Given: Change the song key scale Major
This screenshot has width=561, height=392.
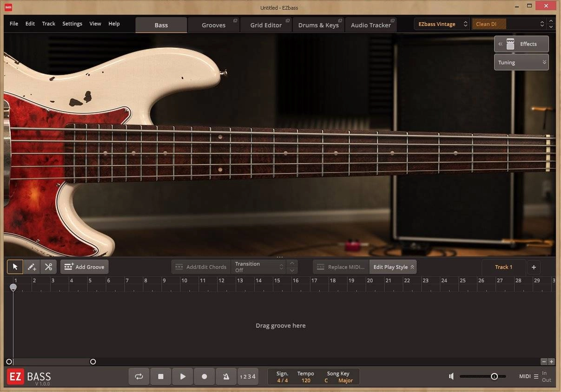Looking at the screenshot, I should pos(346,380).
